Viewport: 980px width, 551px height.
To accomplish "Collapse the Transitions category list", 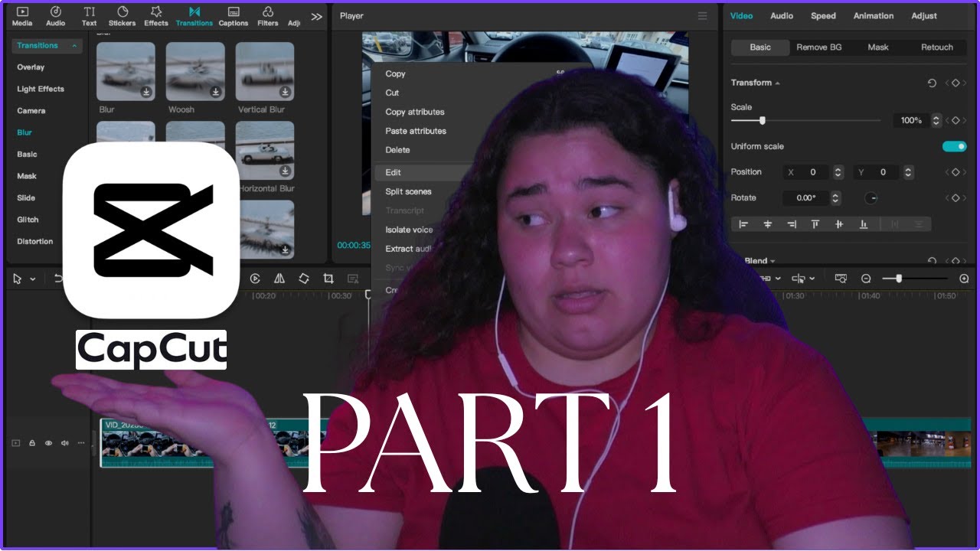I will (75, 46).
